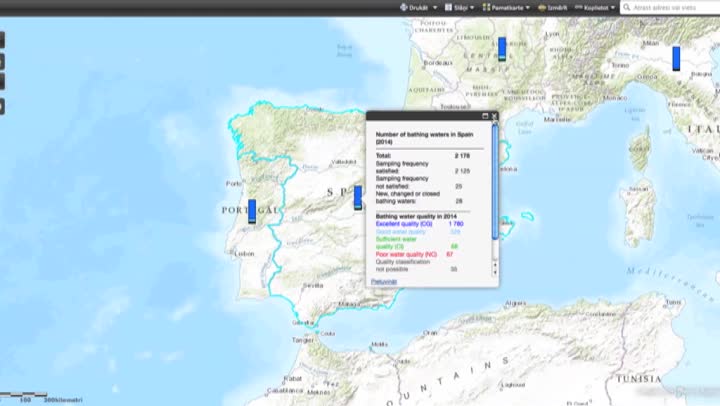This screenshot has height=406, width=720.
Task: Open the Izmērīt measure tool
Action: click(x=552, y=8)
